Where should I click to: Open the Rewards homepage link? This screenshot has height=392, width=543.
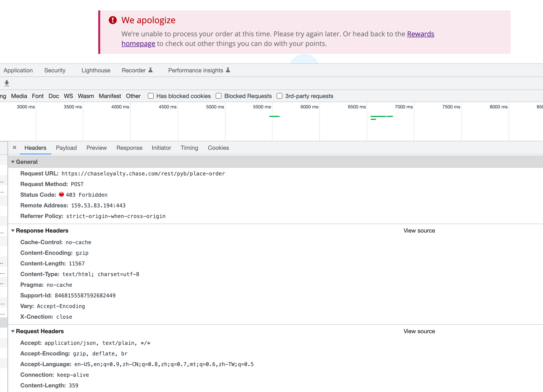[421, 34]
